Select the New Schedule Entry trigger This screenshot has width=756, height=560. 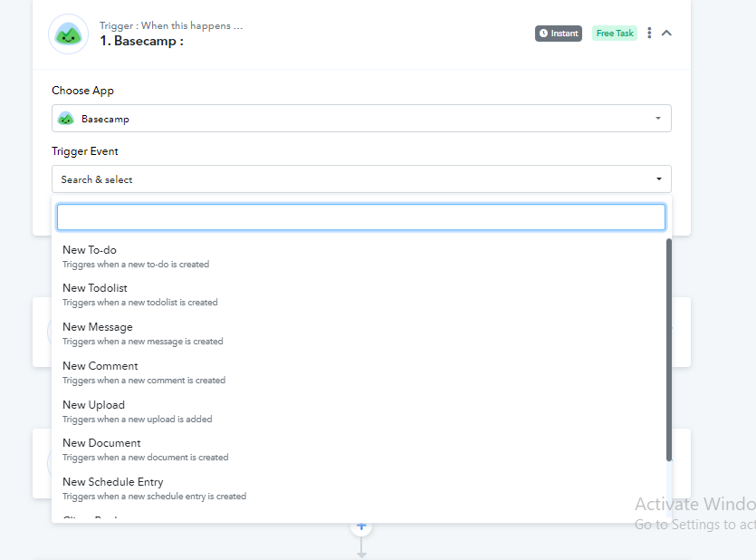point(359,488)
